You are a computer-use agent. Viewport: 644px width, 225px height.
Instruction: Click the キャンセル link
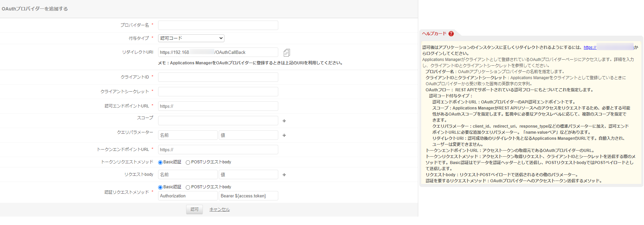(219, 210)
